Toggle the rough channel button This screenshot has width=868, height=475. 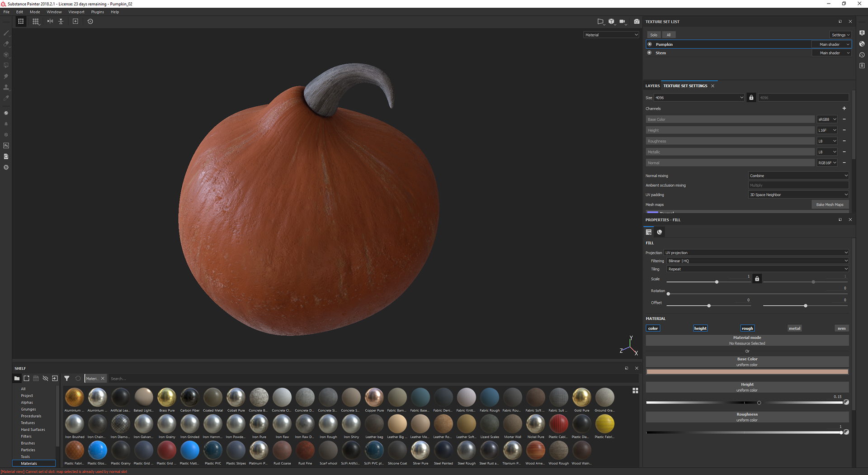747,328
